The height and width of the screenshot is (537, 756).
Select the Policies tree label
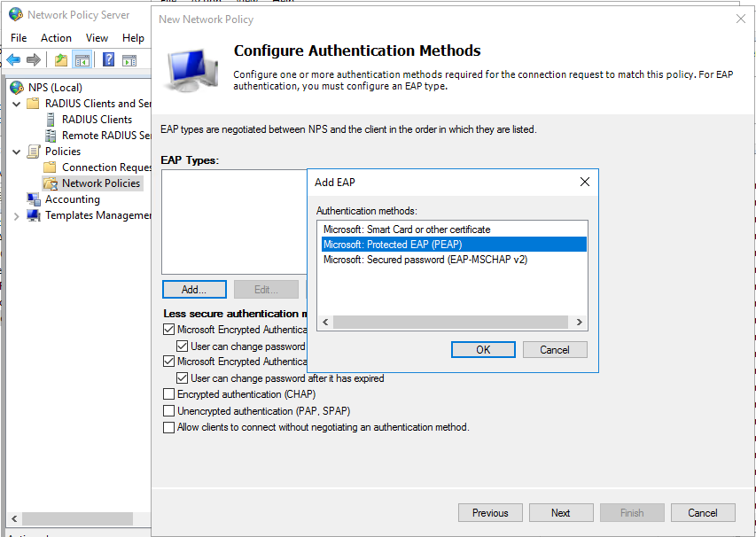point(63,152)
